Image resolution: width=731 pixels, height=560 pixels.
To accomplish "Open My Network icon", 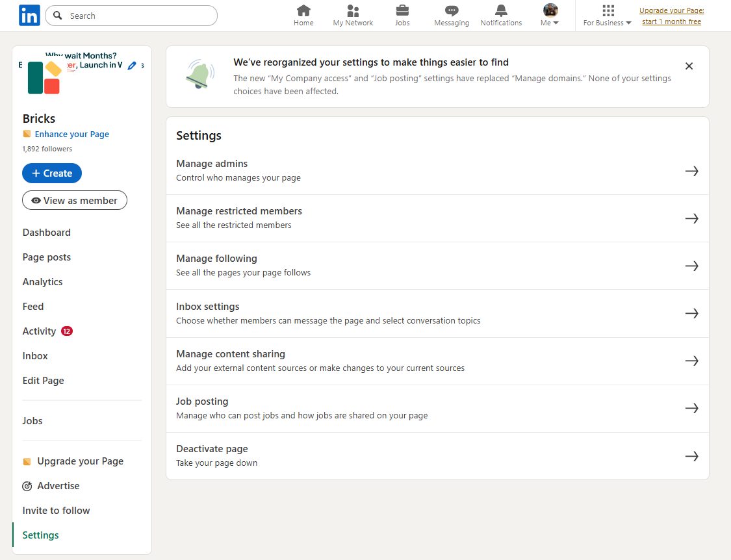I will 353,11.
